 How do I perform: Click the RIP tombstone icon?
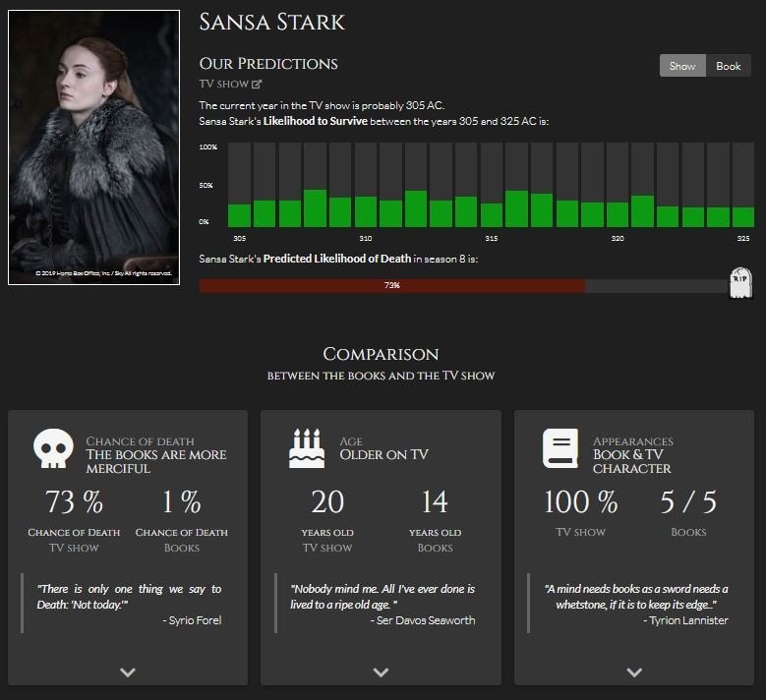tap(740, 282)
